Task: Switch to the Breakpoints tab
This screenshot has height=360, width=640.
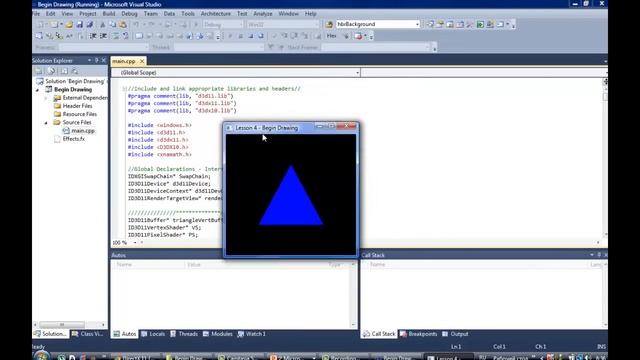Action: (418, 334)
